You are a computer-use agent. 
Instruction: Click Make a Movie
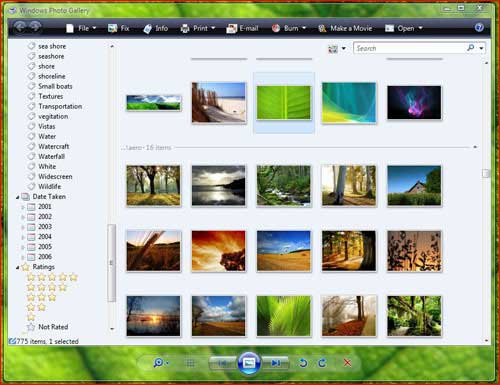[345, 29]
